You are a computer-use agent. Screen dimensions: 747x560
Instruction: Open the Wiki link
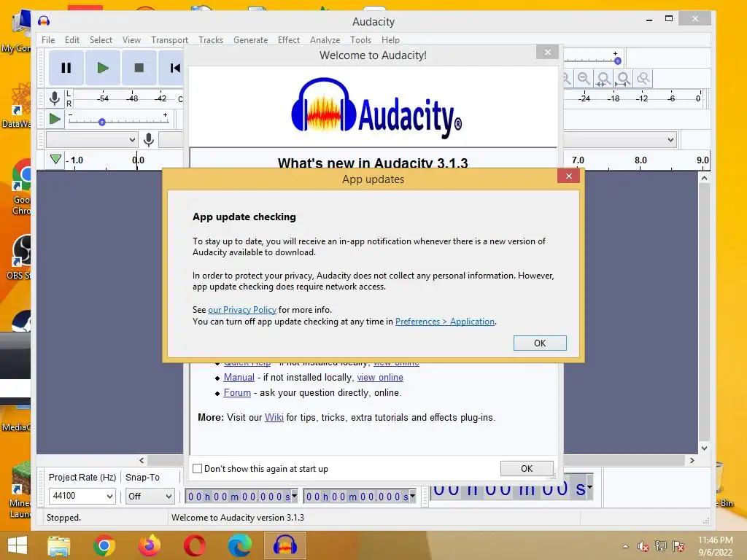(274, 417)
